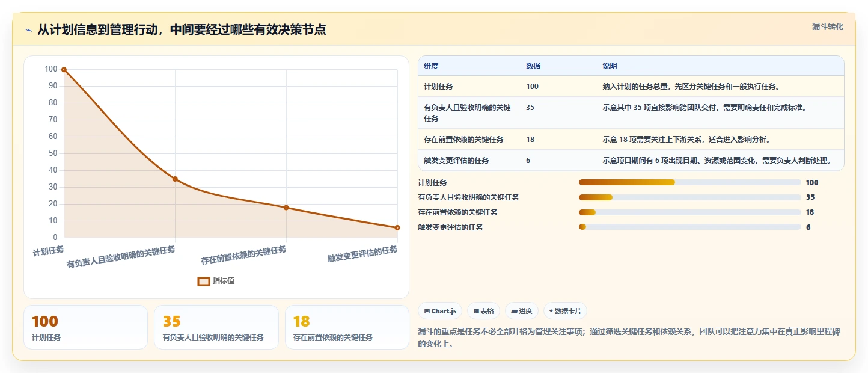Click the table value 18

coord(530,140)
